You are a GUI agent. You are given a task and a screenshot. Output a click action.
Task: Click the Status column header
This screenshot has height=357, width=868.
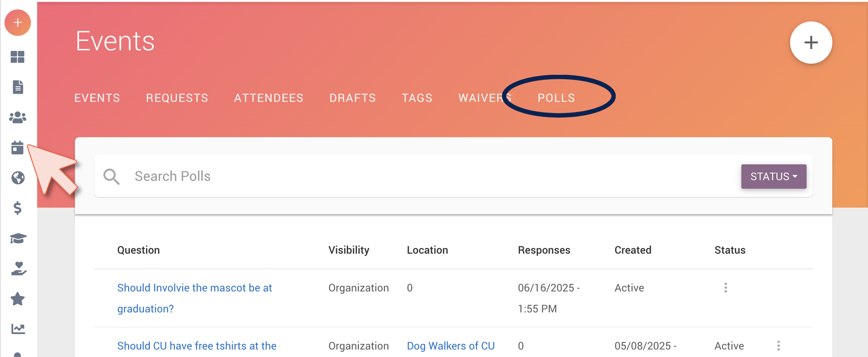(x=730, y=250)
